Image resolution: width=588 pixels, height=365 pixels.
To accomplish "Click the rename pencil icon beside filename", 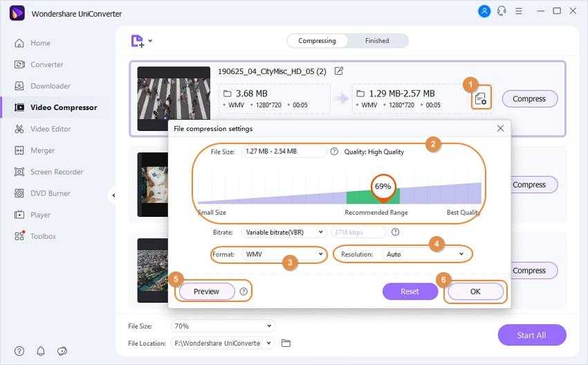I will [339, 71].
